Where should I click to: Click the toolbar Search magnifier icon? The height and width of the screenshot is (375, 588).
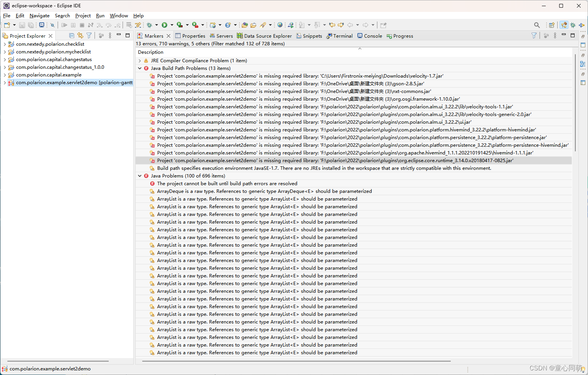click(x=537, y=25)
